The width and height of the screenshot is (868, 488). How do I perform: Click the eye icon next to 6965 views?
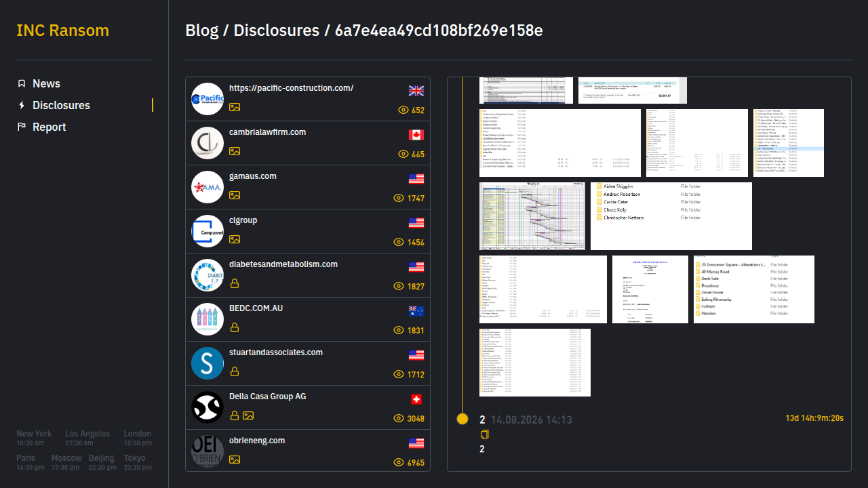tap(399, 462)
